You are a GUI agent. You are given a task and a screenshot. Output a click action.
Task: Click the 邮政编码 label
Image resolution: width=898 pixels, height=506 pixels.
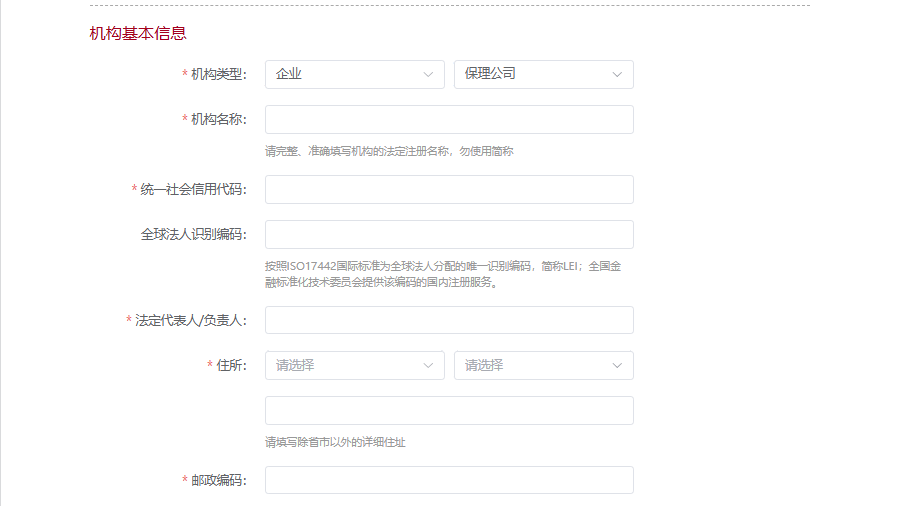[219, 480]
